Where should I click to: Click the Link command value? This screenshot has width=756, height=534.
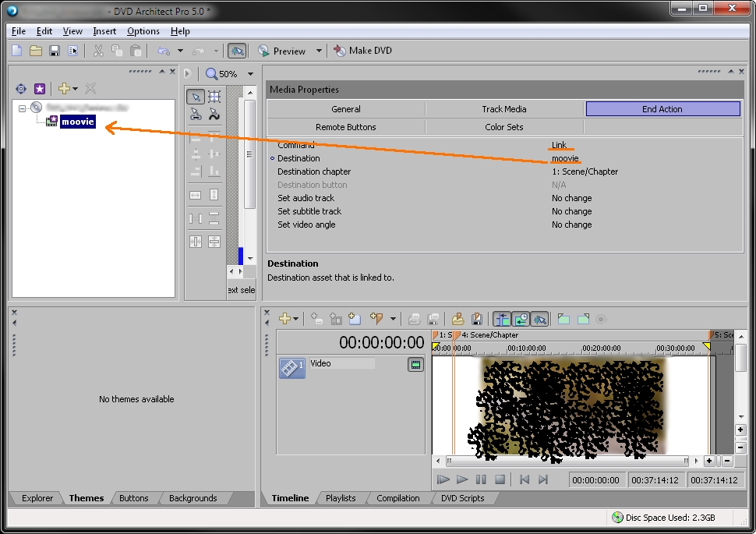click(x=560, y=145)
